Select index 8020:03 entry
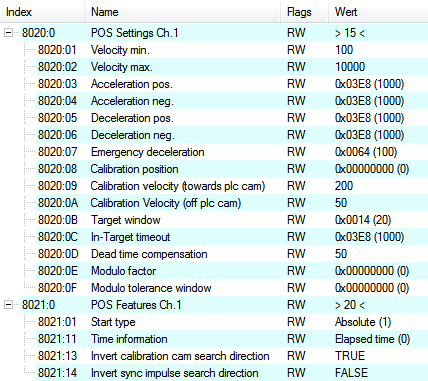This screenshot has height=381, width=428. click(x=57, y=84)
